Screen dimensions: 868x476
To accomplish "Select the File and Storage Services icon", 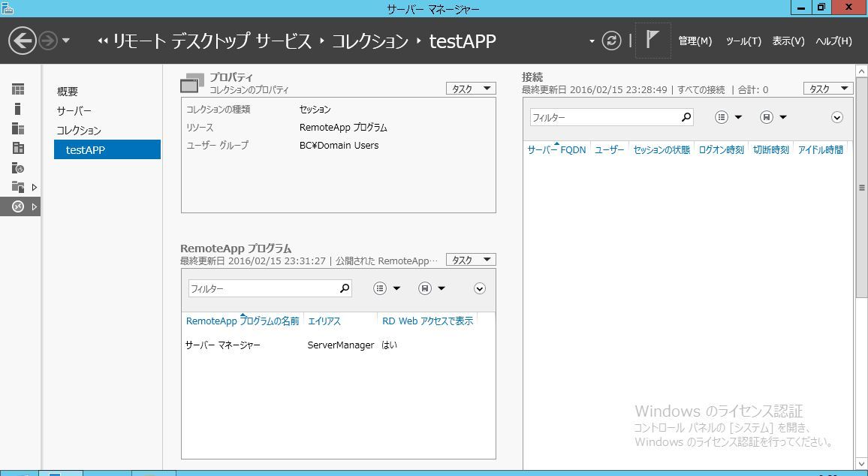I will point(18,187).
